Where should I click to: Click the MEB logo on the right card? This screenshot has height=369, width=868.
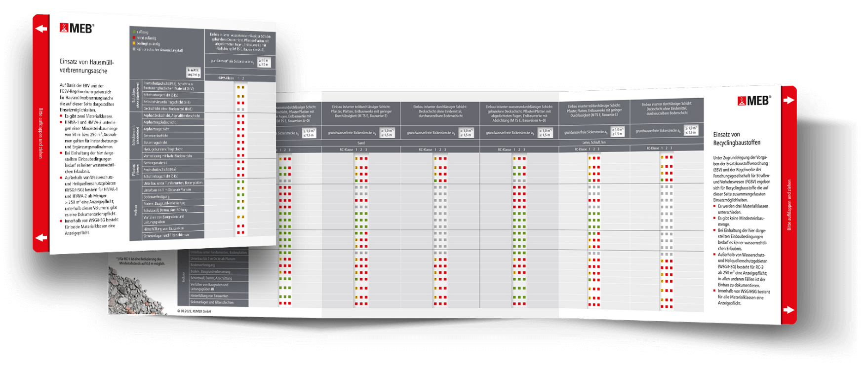754,101
